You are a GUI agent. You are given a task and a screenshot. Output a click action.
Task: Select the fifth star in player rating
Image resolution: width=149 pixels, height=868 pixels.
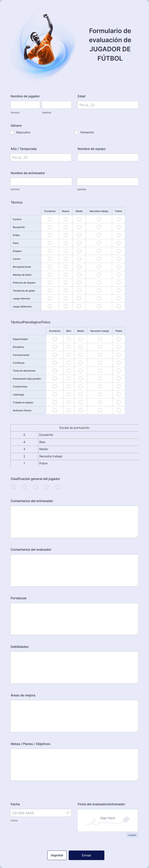point(58,486)
